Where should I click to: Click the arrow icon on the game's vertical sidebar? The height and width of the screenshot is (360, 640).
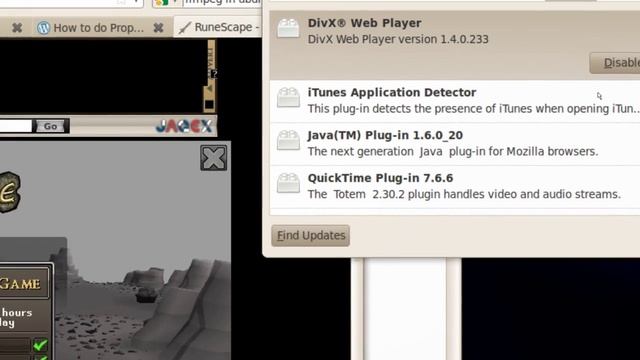click(x=209, y=89)
